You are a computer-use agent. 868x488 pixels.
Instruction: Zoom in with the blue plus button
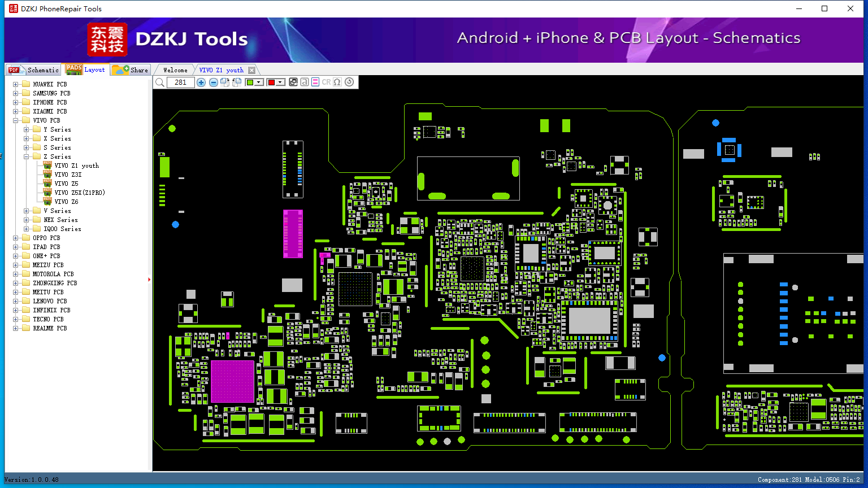tap(201, 82)
